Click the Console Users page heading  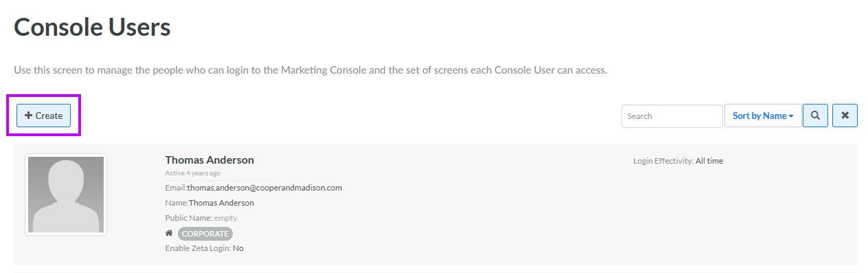pos(92,28)
